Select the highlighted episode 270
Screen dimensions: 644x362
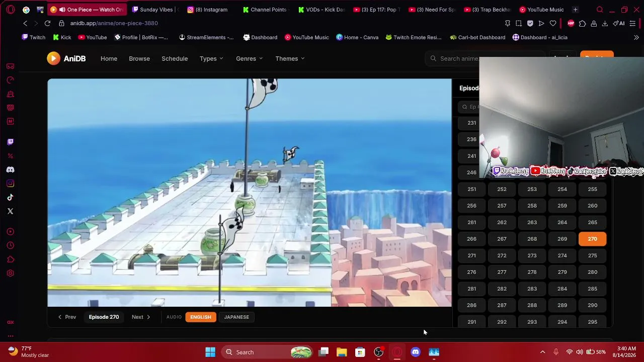[593, 239]
